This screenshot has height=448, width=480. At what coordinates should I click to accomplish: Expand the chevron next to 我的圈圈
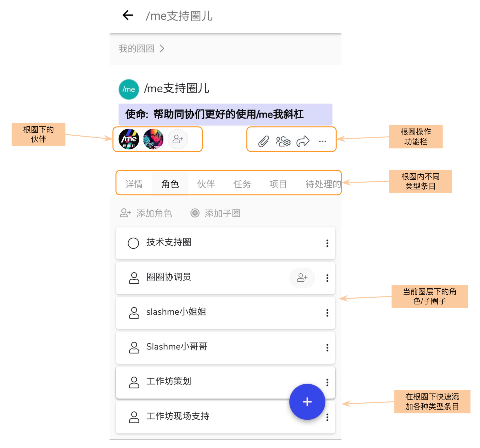[x=162, y=49]
